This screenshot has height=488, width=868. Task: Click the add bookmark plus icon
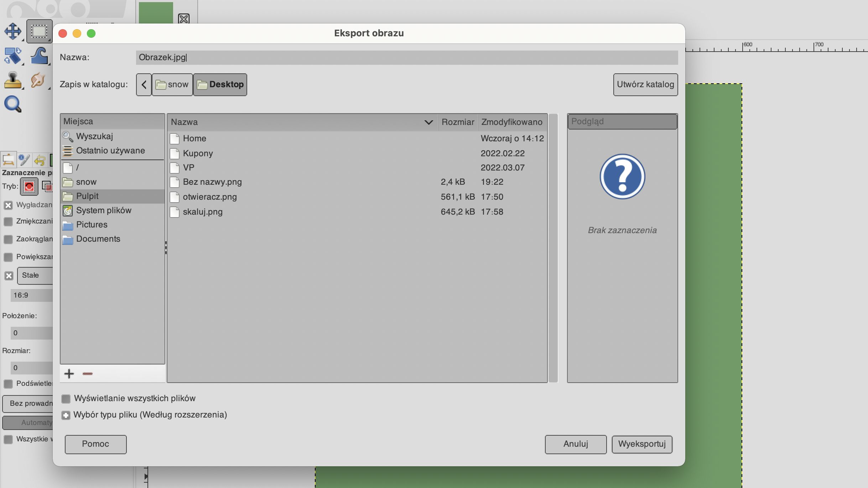[x=69, y=373]
